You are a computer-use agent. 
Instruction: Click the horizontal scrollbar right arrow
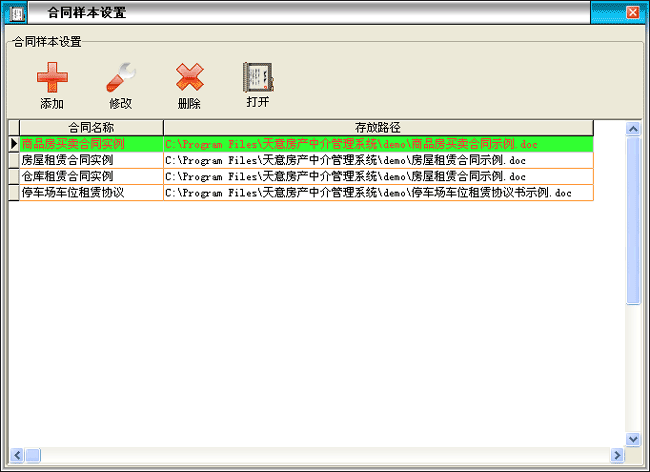point(617,455)
